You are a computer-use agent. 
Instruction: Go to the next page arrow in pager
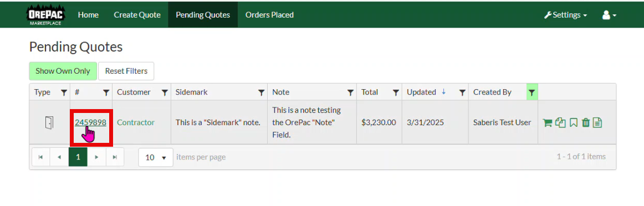[x=96, y=157]
